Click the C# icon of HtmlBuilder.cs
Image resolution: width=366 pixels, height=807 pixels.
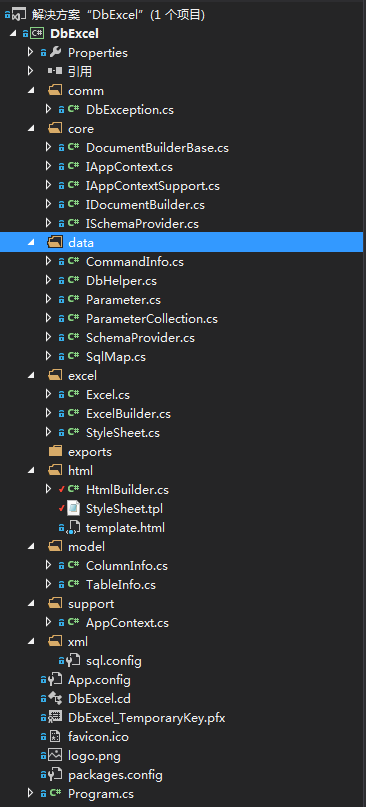coord(74,489)
